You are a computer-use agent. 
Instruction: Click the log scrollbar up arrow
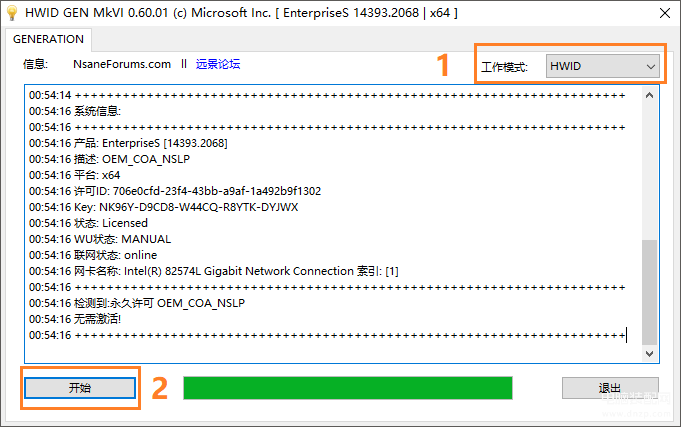click(x=649, y=95)
